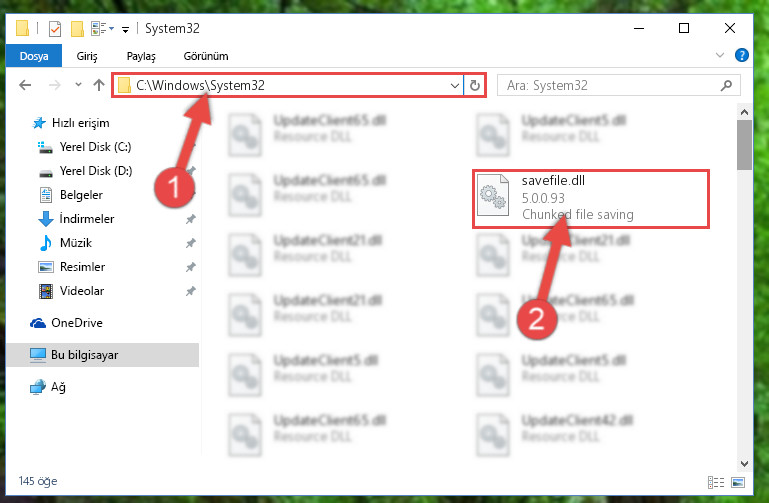Open the Dosya menu tab
This screenshot has height=503, width=769.
(x=34, y=56)
